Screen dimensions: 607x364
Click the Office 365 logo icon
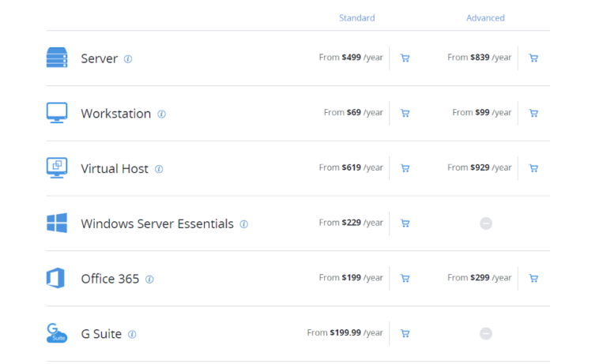click(x=56, y=278)
